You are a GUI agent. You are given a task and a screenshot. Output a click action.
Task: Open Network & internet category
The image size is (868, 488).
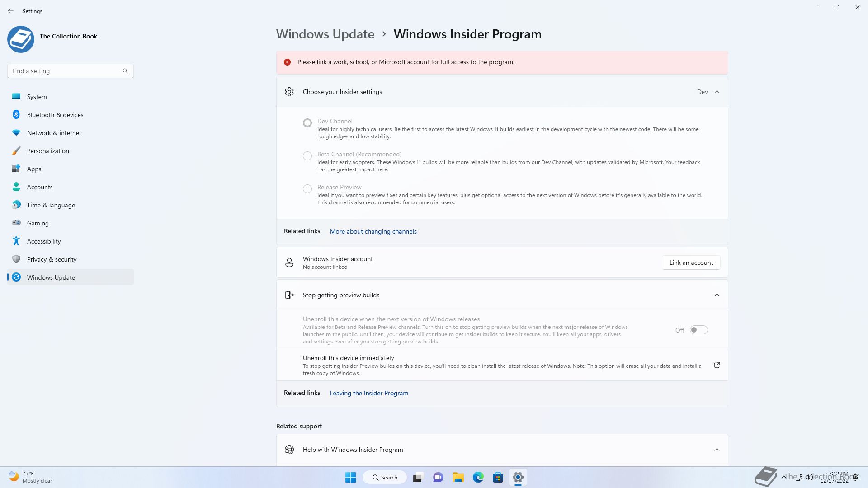[x=71, y=132]
